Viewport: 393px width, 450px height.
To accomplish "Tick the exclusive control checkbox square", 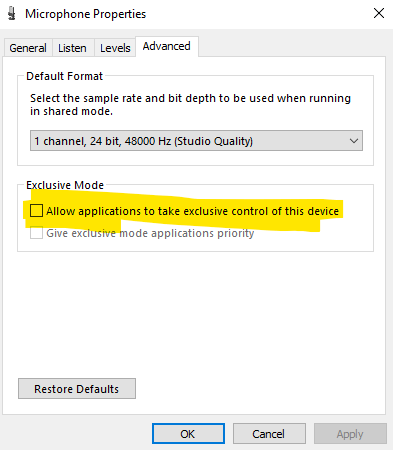I will (x=36, y=211).
